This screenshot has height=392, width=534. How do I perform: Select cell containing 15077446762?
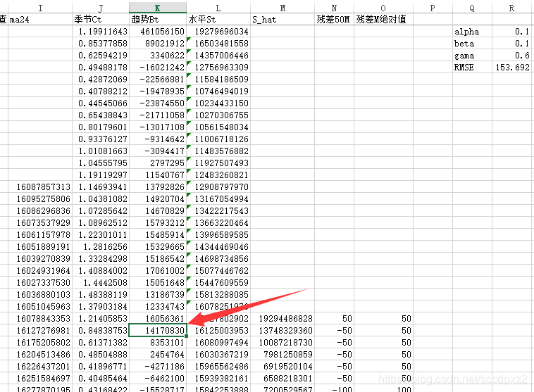point(218,270)
